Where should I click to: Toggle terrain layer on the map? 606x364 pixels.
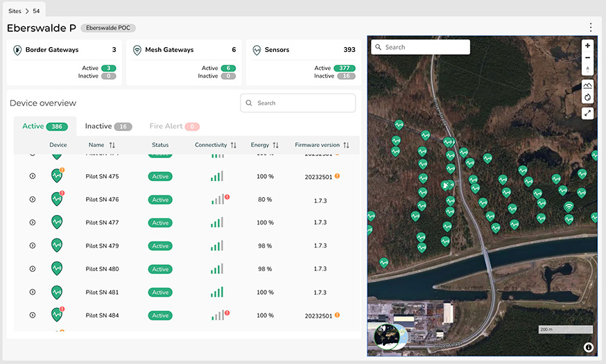[x=587, y=85]
